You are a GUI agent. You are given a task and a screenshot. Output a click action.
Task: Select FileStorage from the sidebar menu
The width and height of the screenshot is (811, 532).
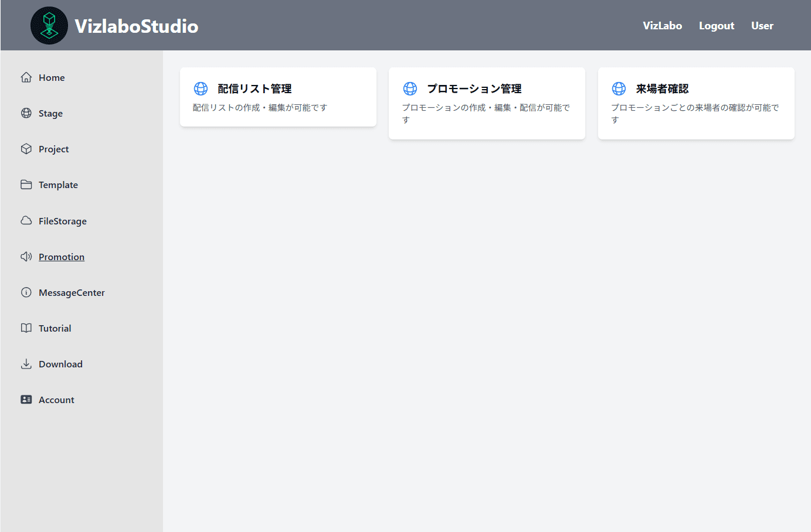pyautogui.click(x=63, y=221)
